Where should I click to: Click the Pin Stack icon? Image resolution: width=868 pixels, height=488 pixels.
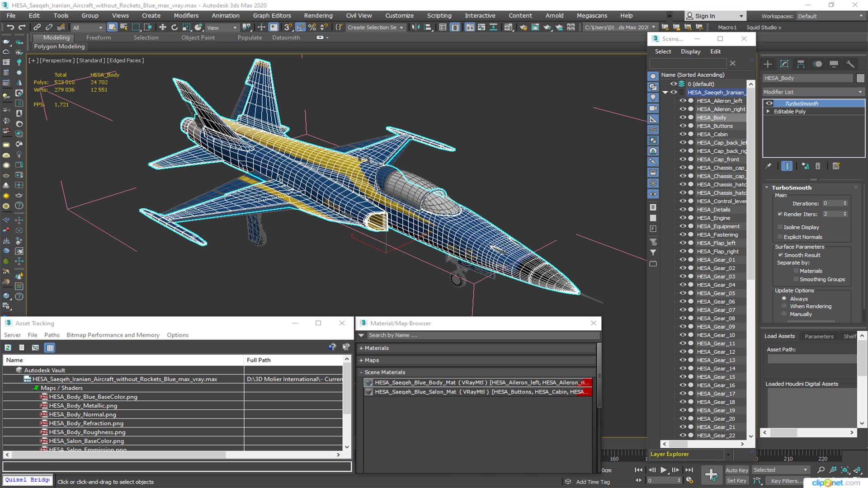coord(769,166)
